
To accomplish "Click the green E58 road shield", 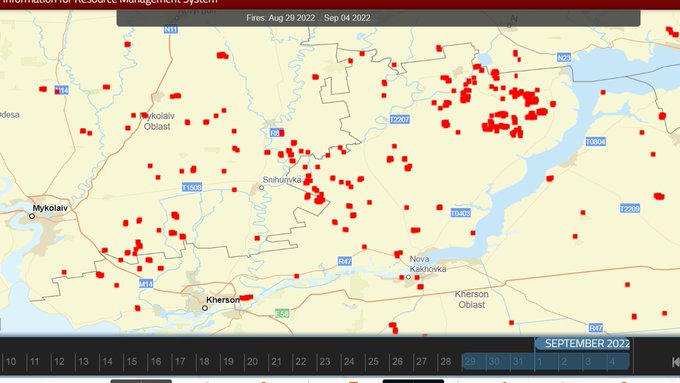I will point(282,313).
